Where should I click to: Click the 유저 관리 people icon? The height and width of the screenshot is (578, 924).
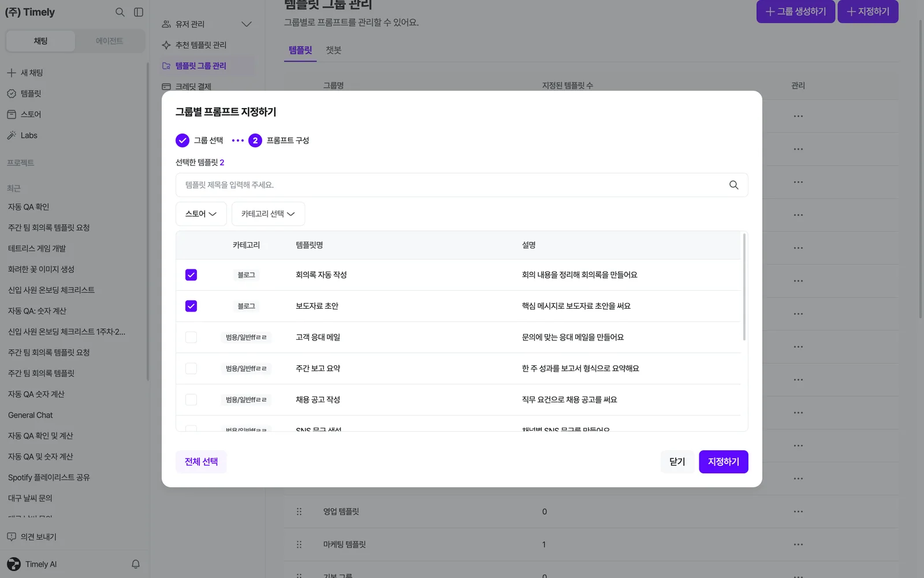click(x=166, y=24)
